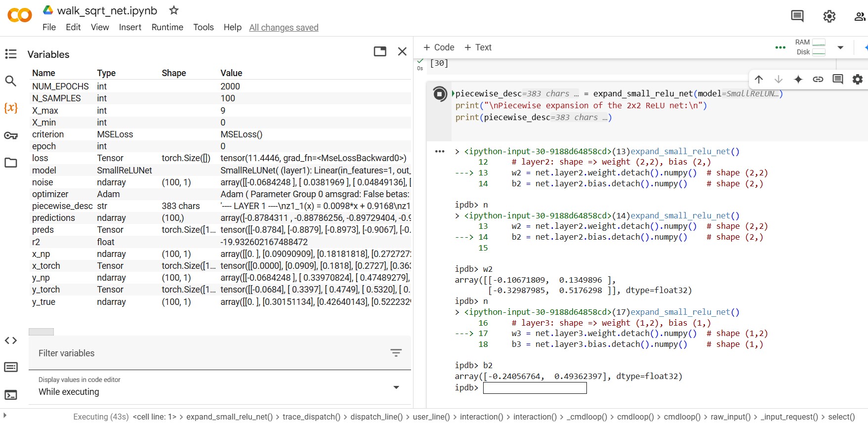Open the File menu
Image resolution: width=868 pixels, height=423 pixels.
coord(49,27)
